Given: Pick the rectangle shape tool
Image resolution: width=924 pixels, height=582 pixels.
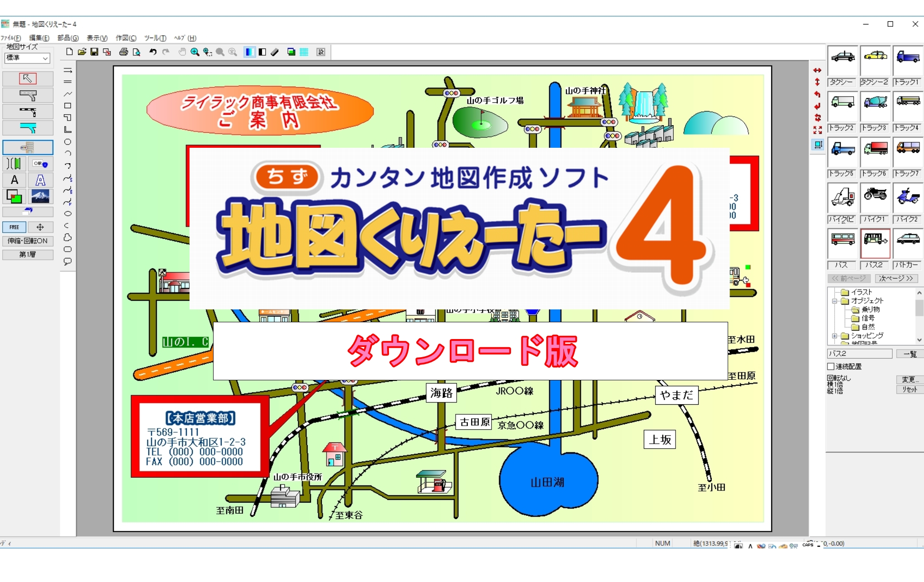Looking at the screenshot, I should coord(68,106).
